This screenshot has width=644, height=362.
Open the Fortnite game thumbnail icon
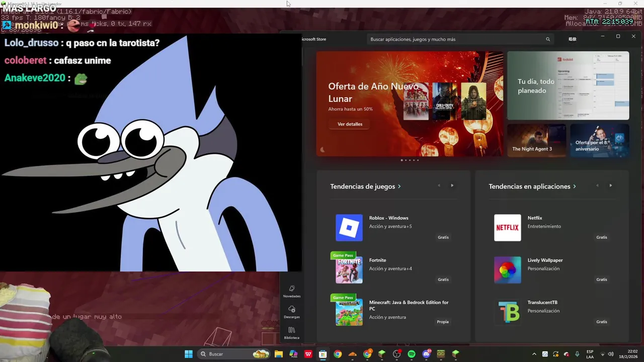[349, 270]
